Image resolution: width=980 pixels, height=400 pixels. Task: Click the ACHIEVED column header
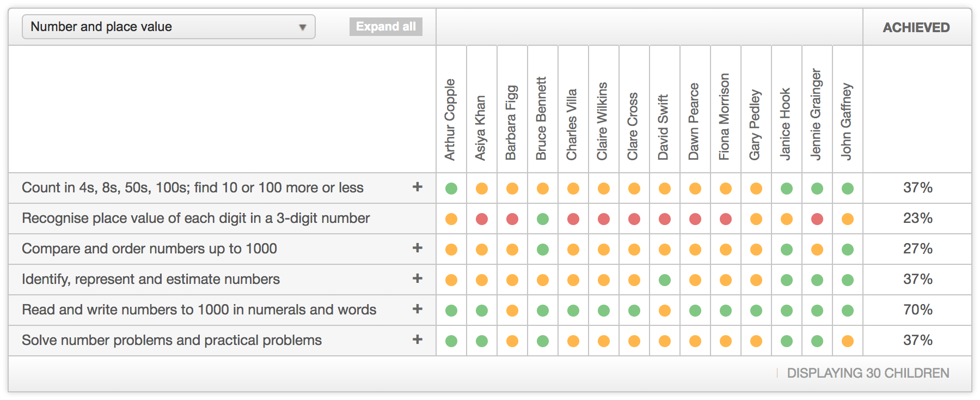tap(916, 27)
